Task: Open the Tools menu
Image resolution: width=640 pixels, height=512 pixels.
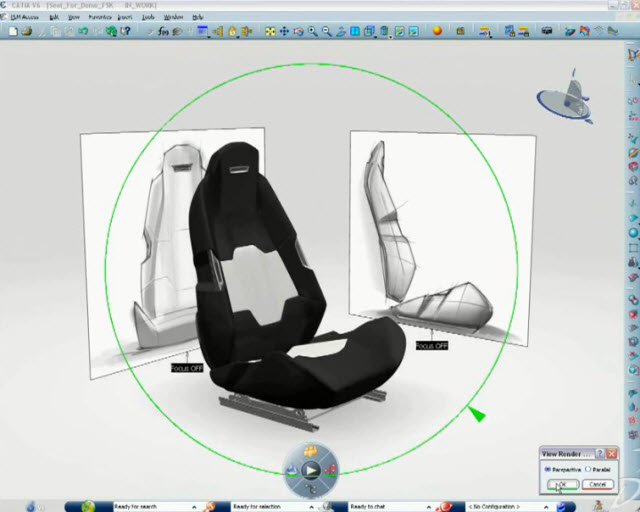Action: click(x=148, y=17)
